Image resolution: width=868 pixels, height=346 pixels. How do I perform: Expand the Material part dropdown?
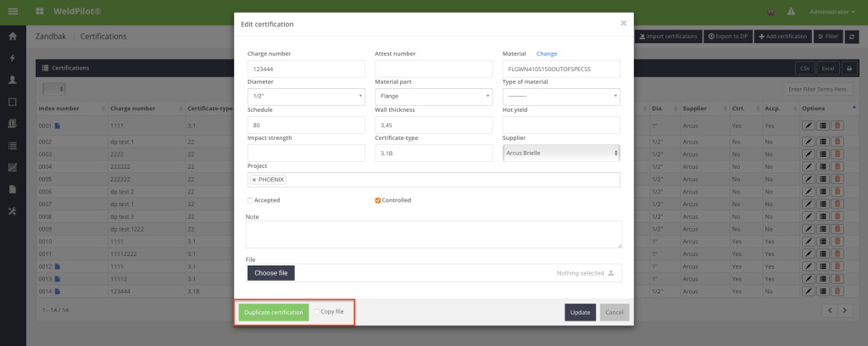click(433, 97)
